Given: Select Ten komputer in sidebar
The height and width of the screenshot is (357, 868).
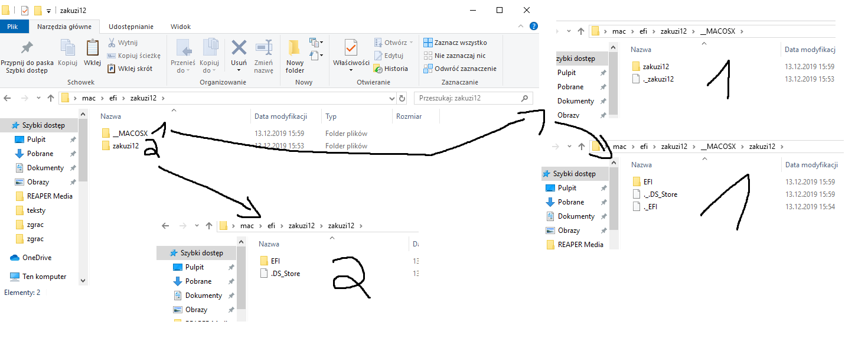Looking at the screenshot, I should (39, 277).
